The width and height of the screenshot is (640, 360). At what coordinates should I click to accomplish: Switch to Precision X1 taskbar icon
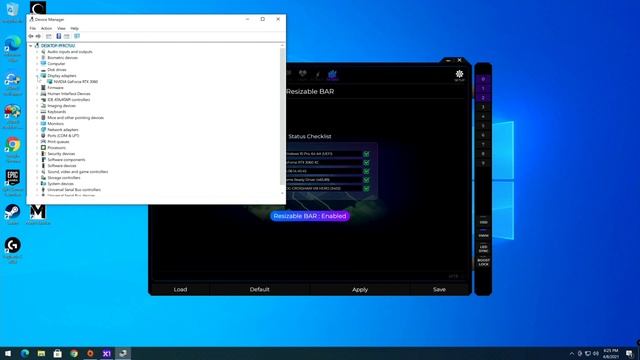107,353
